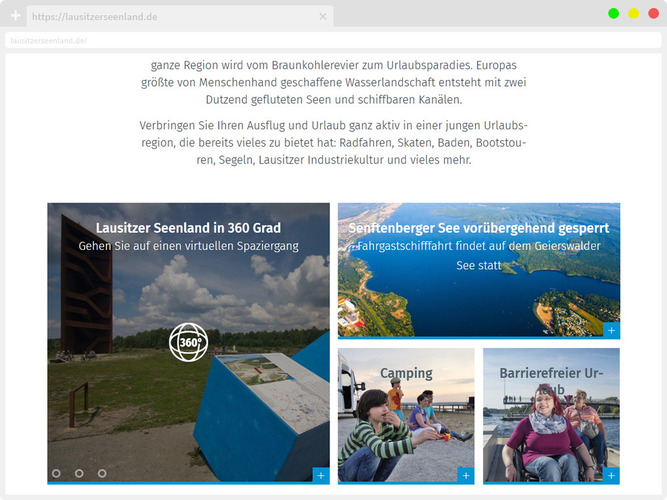Click the 'Camping' tile heading
The width and height of the screenshot is (667, 500).
pyautogui.click(x=406, y=374)
